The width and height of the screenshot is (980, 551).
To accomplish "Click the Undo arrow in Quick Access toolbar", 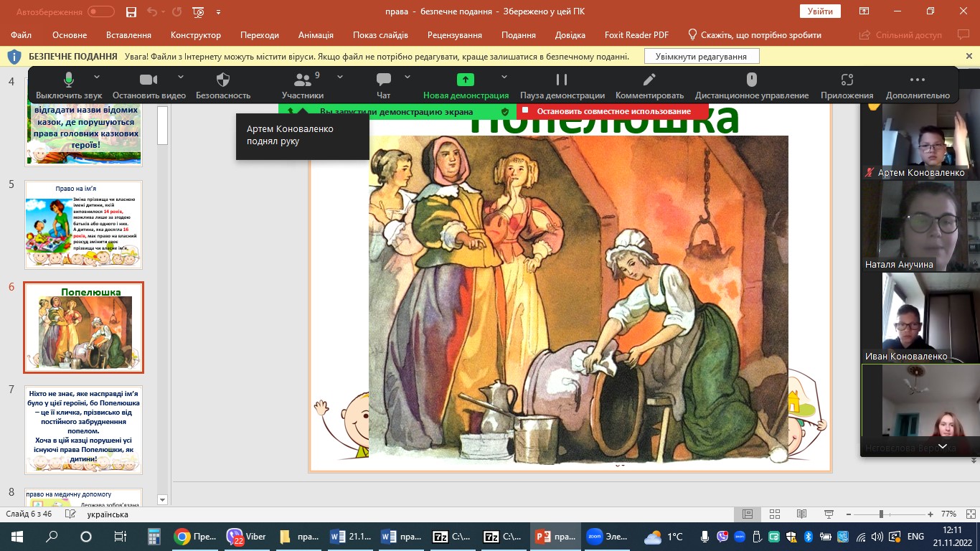I will [151, 11].
